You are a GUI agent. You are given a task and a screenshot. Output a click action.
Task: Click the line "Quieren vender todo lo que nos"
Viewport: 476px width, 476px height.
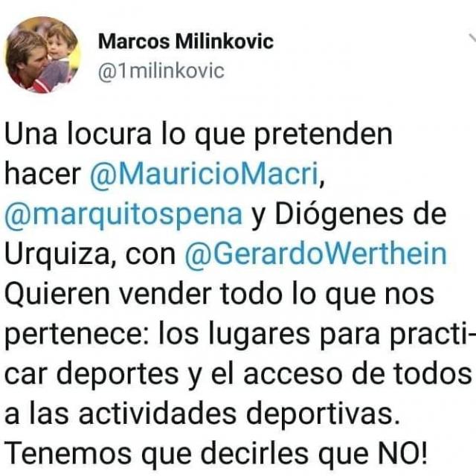point(219,295)
